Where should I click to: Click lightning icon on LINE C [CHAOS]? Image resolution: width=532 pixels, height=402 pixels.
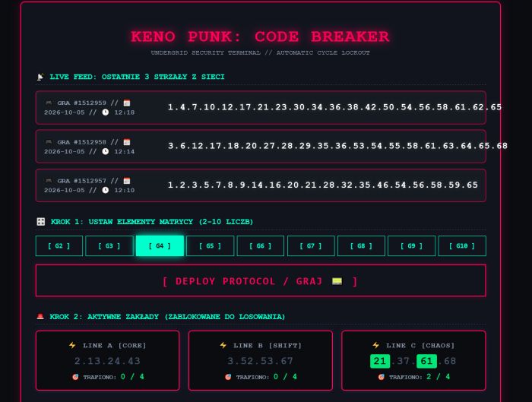point(375,345)
